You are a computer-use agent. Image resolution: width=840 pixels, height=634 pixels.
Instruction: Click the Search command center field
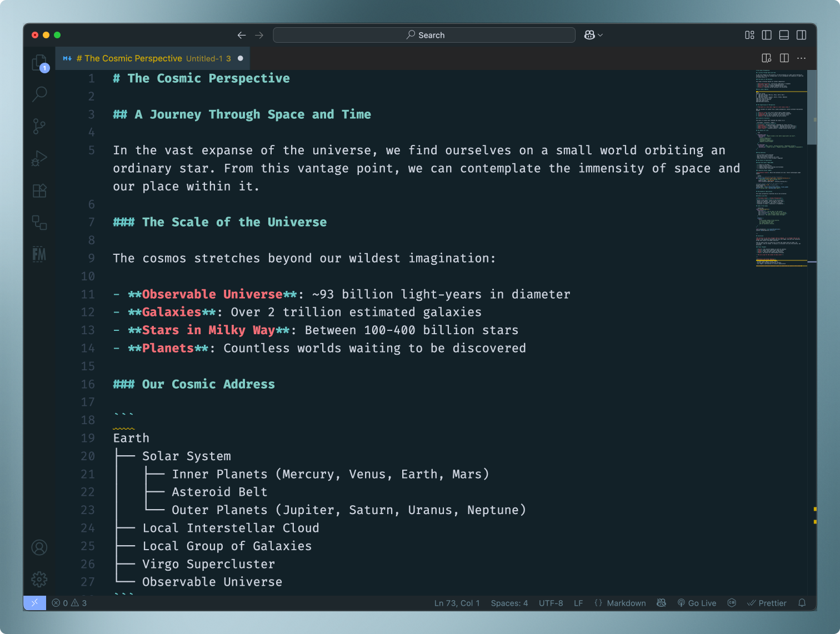[x=424, y=35]
